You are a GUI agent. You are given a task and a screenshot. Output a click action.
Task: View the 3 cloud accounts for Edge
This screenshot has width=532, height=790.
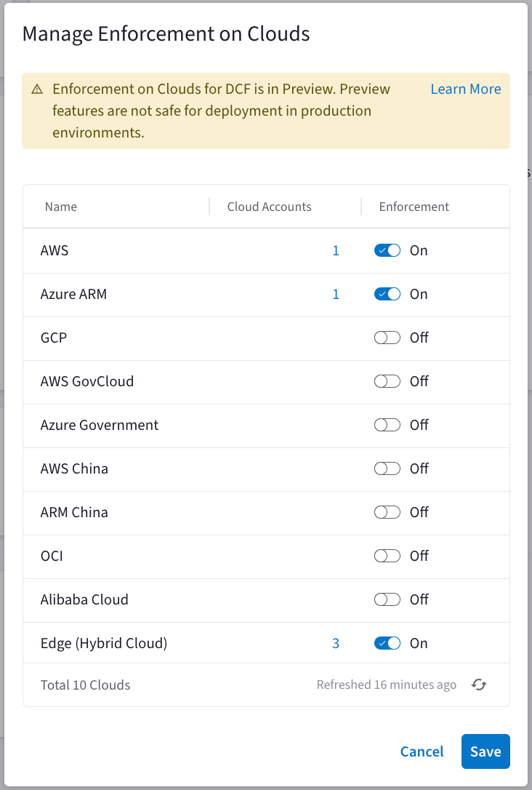pyautogui.click(x=336, y=642)
